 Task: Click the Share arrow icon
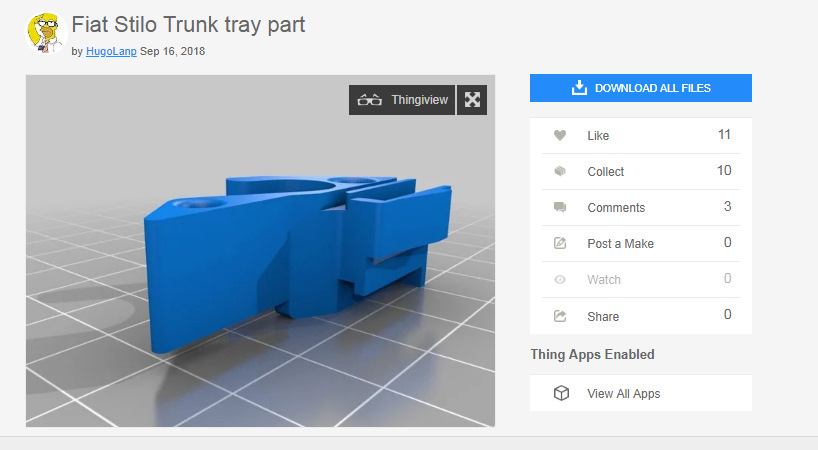tap(560, 315)
